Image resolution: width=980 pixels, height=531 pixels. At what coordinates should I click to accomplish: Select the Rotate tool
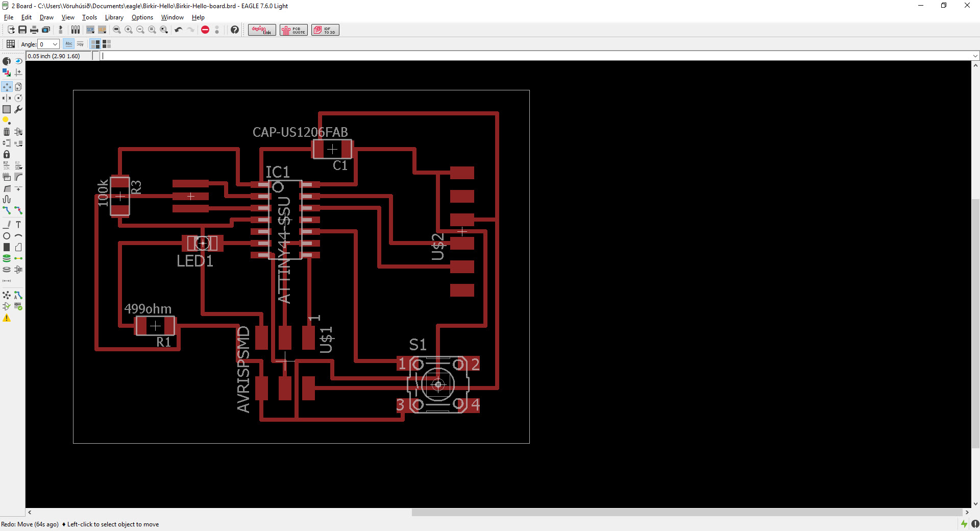(x=18, y=98)
